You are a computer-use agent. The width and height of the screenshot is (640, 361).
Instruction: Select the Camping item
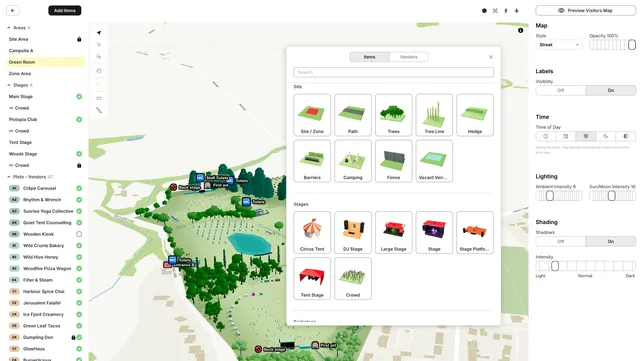[x=353, y=161]
